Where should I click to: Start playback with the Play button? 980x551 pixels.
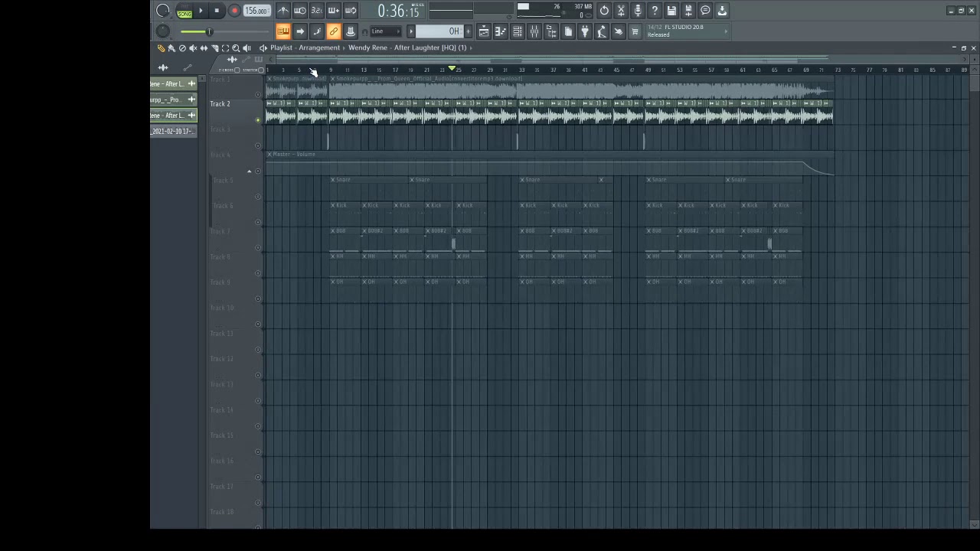(x=201, y=11)
